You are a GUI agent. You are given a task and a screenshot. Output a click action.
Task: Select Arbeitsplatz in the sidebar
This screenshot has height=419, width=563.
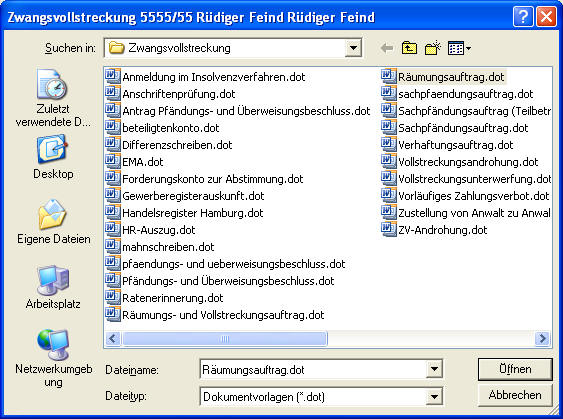tap(53, 287)
